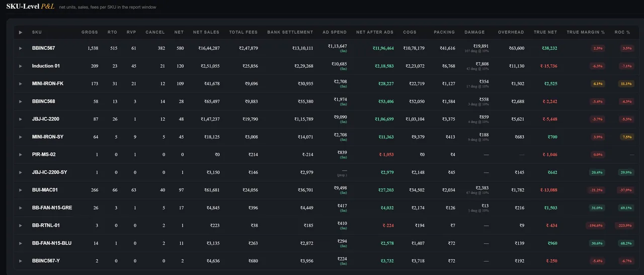The image size is (644, 275).
Task: Expand the BBINC567-Y row
Action: (x=21, y=261)
